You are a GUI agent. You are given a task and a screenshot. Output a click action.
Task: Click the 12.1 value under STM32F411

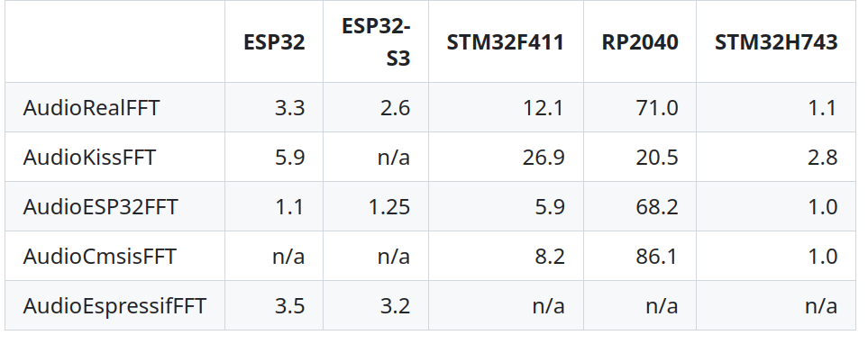click(544, 107)
